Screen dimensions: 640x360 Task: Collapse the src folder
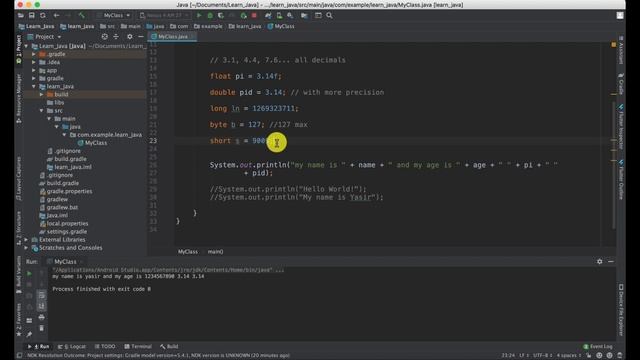point(42,111)
